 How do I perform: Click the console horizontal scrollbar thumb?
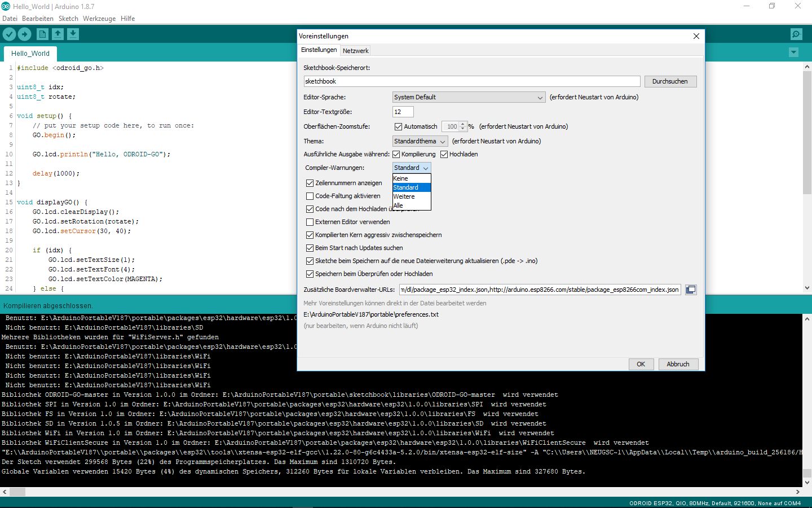coord(17,492)
